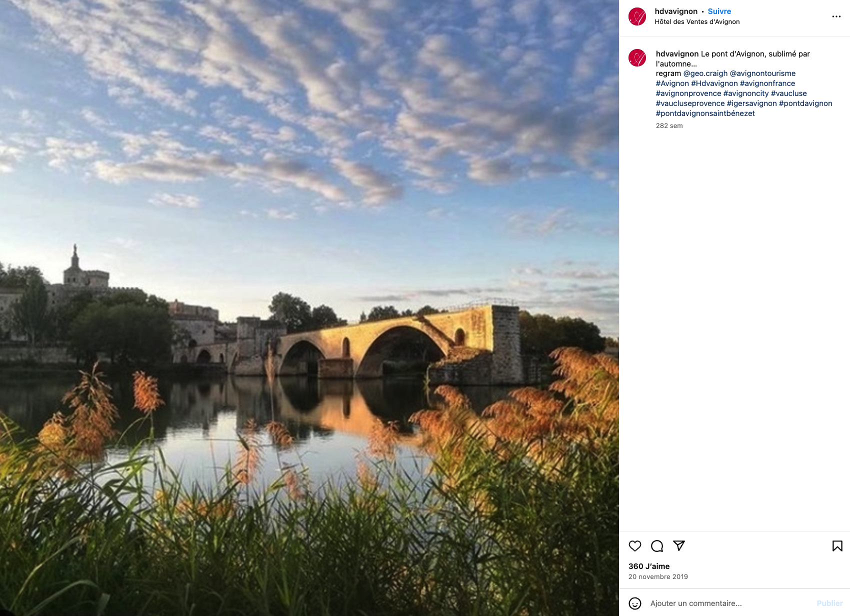Save post with bookmark icon
This screenshot has height=616, width=850.
click(837, 546)
